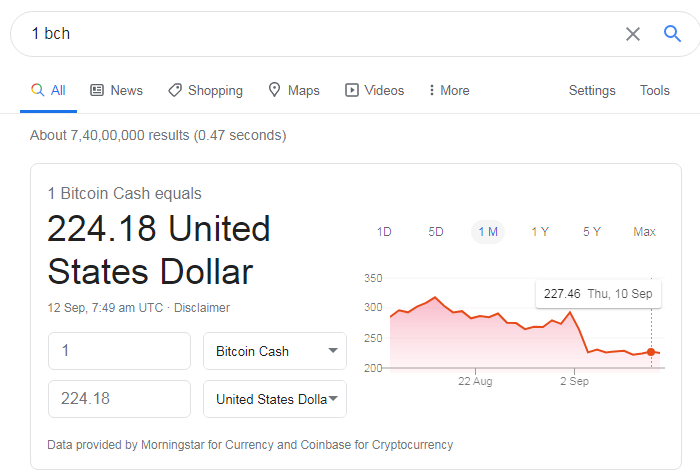Click the All tab magnifier icon
The image size is (700, 474).
[x=38, y=90]
